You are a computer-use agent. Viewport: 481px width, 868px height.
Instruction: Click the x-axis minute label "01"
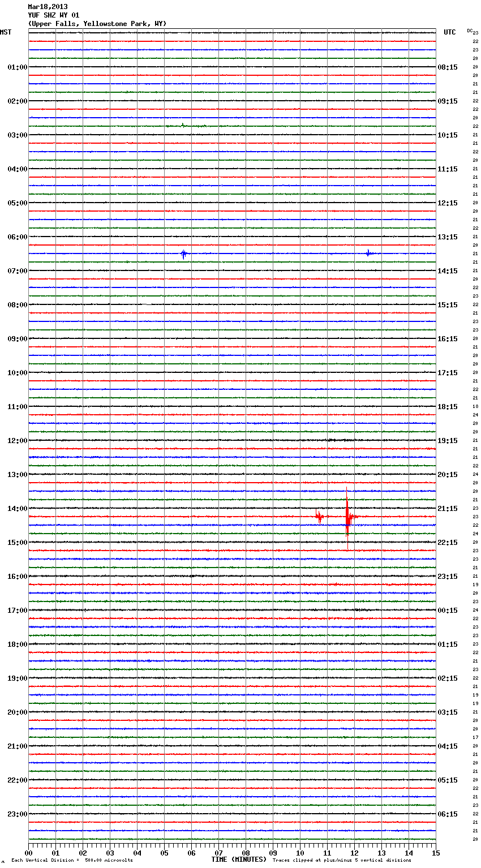pyautogui.click(x=55, y=853)
